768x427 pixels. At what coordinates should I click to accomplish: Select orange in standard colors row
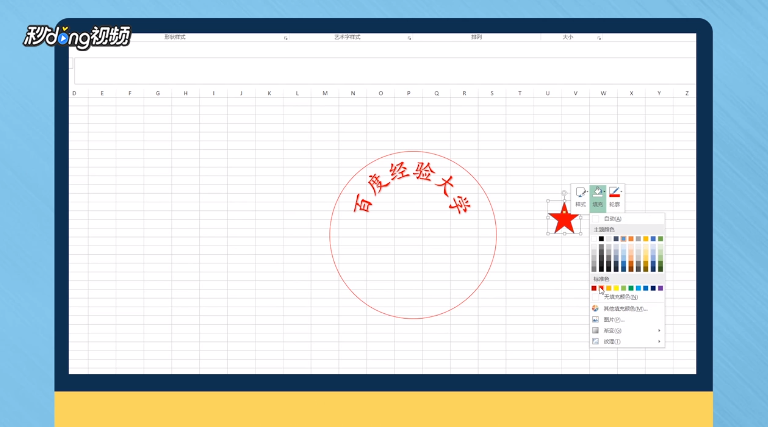(609, 288)
